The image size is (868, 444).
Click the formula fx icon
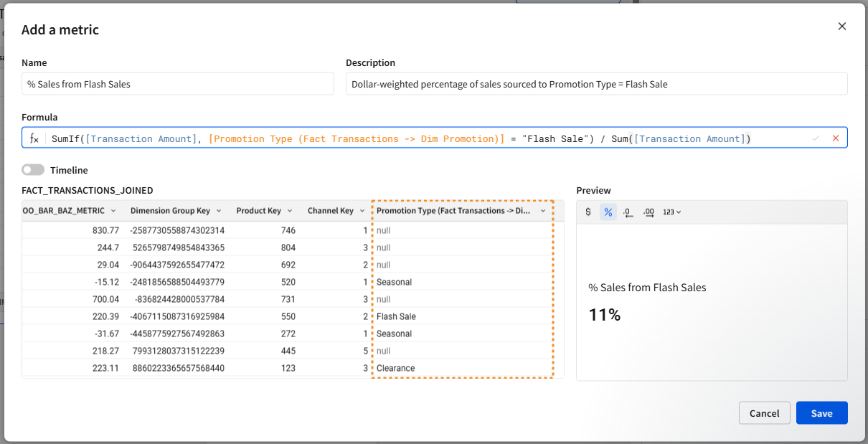click(x=34, y=138)
